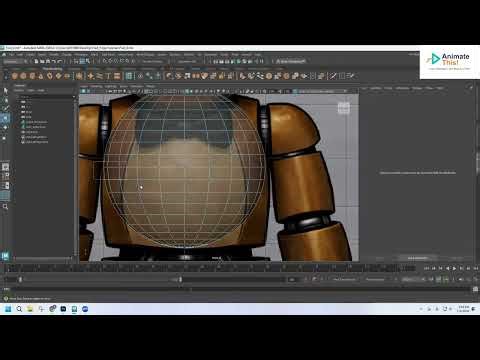Click the Save Scene icon in status line
Image resolution: width=480 pixels, height=360 pixels.
tap(48, 61)
